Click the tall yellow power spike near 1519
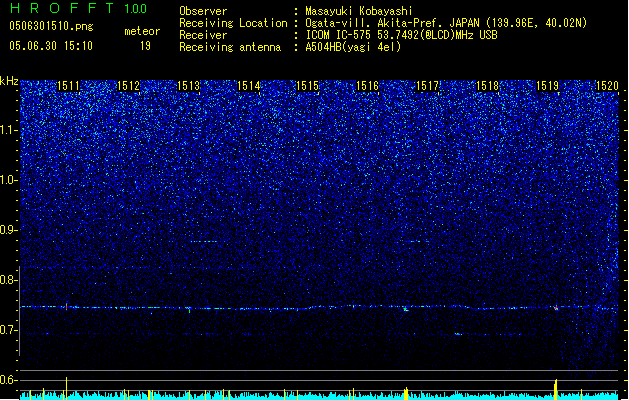Image resolution: width=629 pixels, height=400 pixels. pos(556,389)
